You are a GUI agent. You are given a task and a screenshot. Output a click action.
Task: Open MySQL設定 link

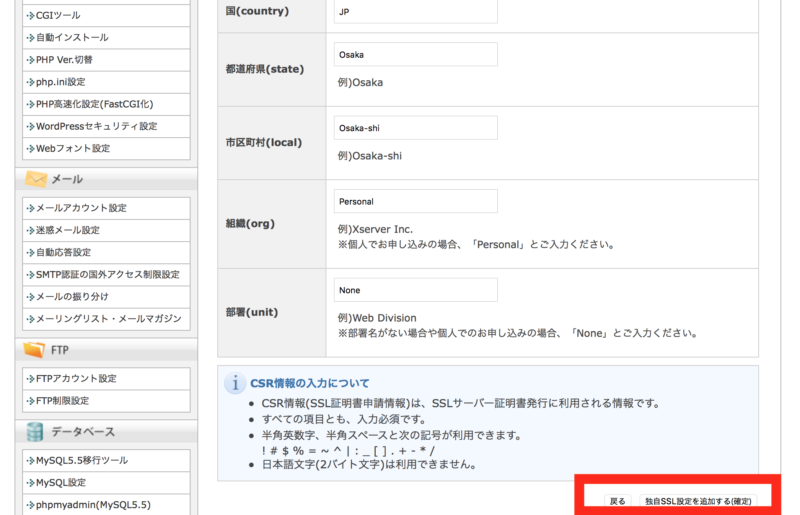pyautogui.click(x=61, y=482)
